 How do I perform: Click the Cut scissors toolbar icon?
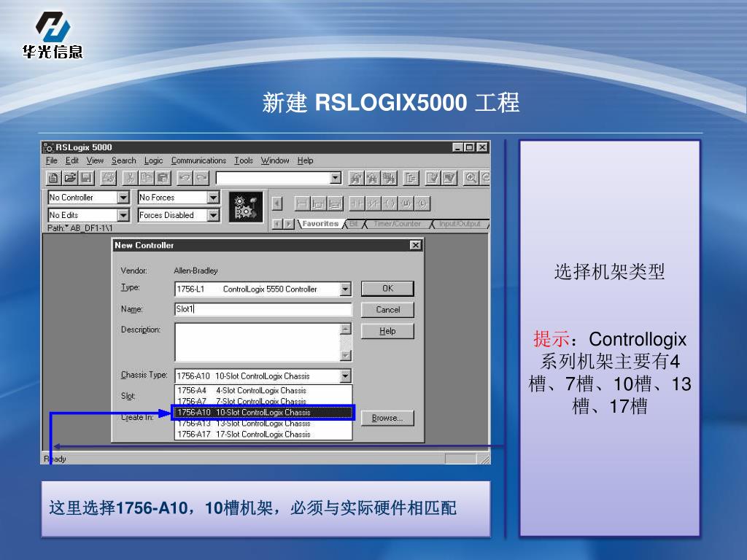click(x=129, y=178)
